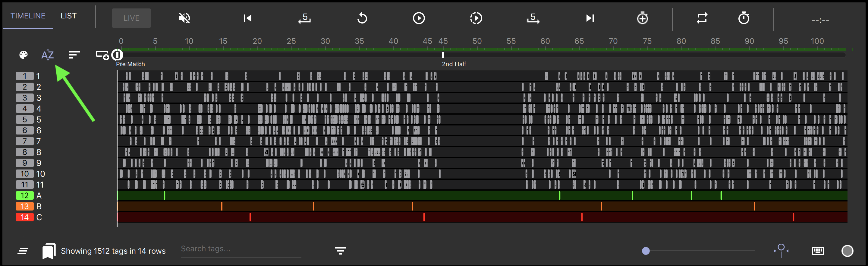868x266 pixels.
Task: Click the dashed-circle play icon
Action: (476, 18)
